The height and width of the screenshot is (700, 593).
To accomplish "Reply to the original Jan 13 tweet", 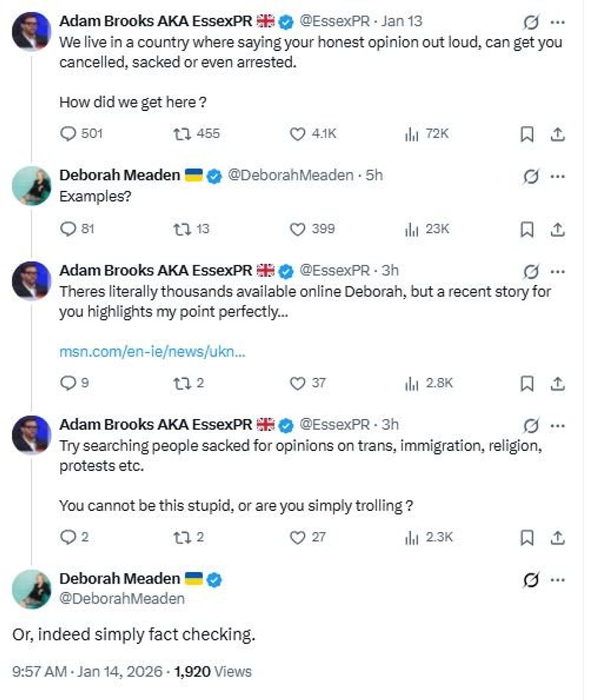I will (68, 134).
